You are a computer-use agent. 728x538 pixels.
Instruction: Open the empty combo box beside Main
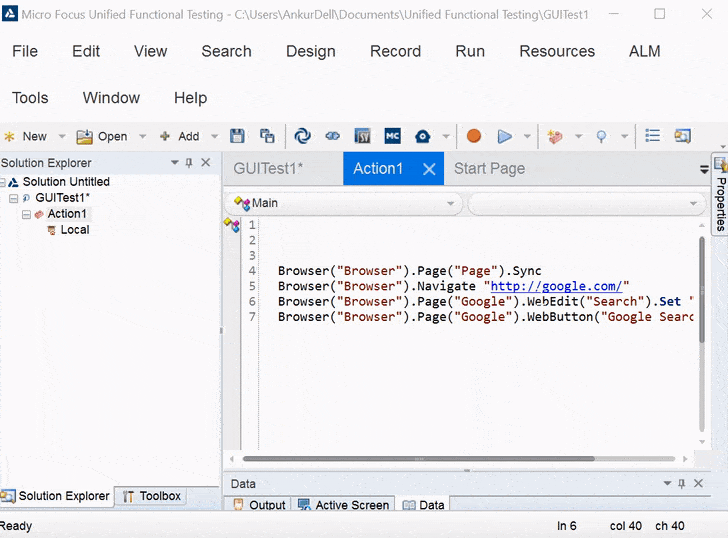(586, 203)
